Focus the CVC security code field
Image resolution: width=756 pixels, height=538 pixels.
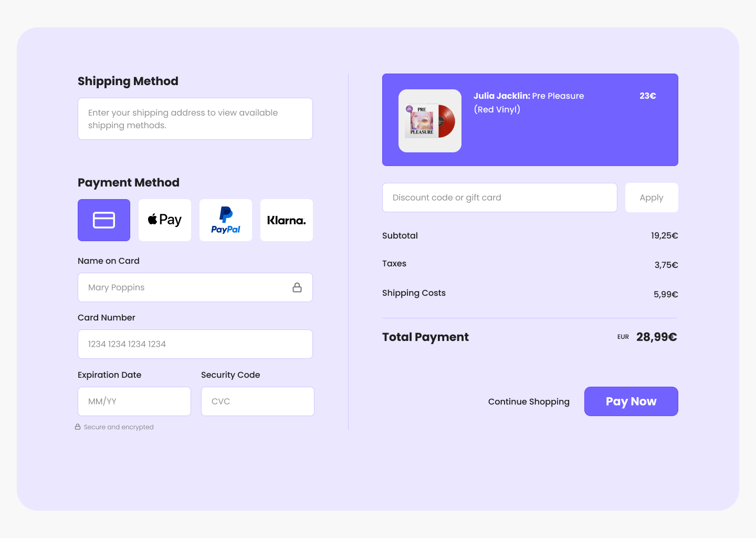258,401
